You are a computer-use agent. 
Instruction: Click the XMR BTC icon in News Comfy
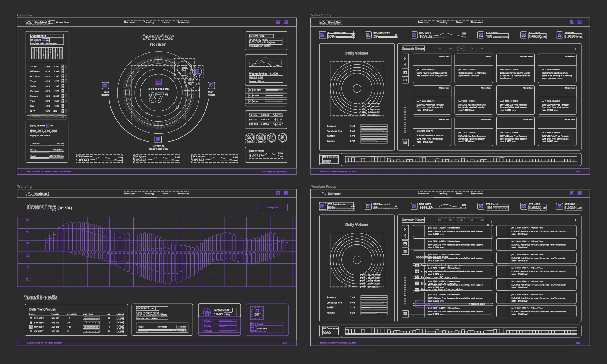[x=559, y=35]
